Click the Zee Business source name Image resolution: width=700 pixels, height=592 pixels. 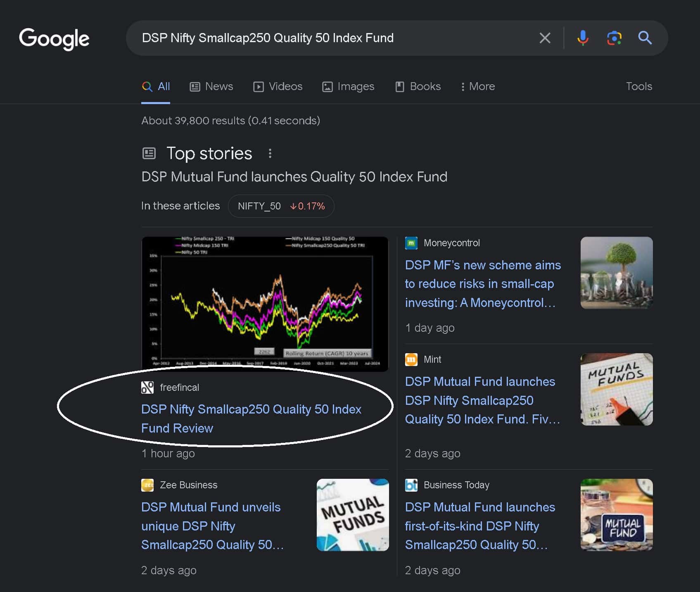(188, 485)
